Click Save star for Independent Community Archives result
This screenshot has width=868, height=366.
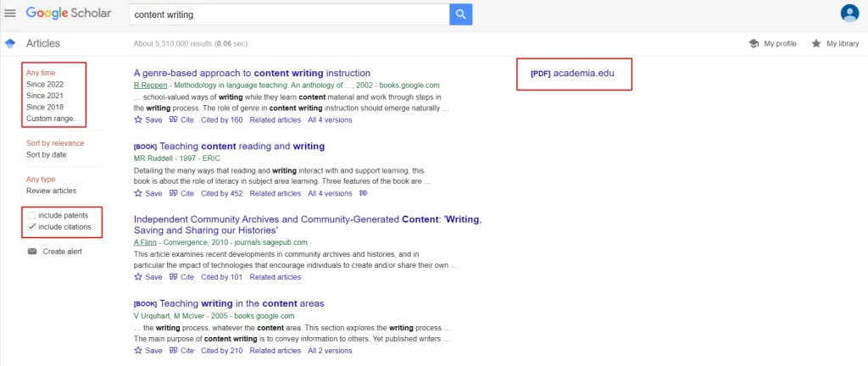click(x=138, y=277)
